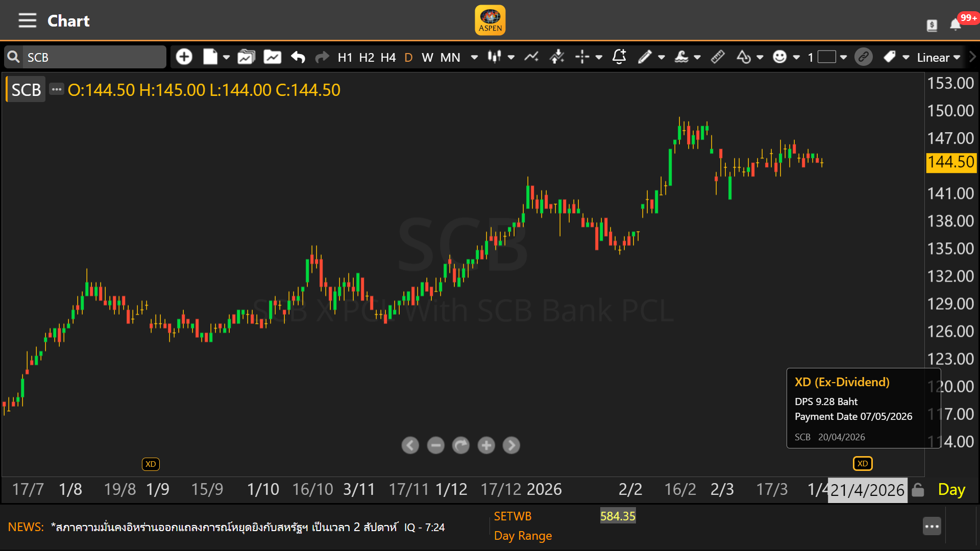Toggle the link chart sync button
Viewport: 980px width, 551px height.
click(864, 57)
